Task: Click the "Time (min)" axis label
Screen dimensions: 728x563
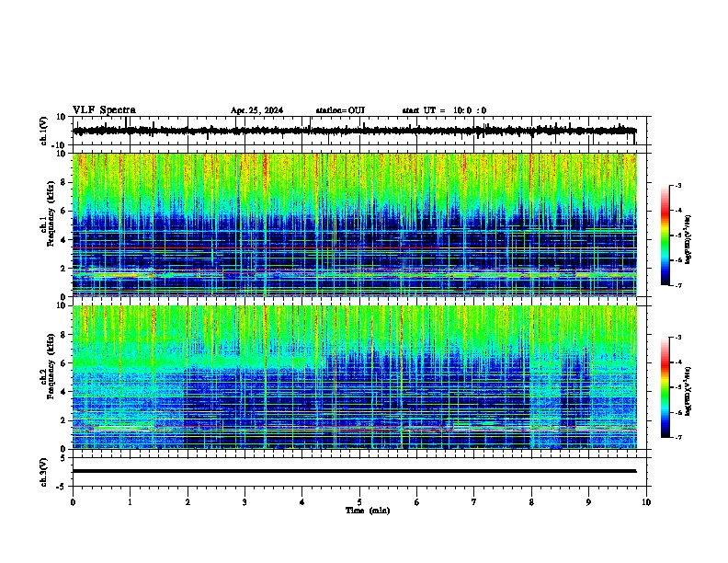Action: point(368,511)
